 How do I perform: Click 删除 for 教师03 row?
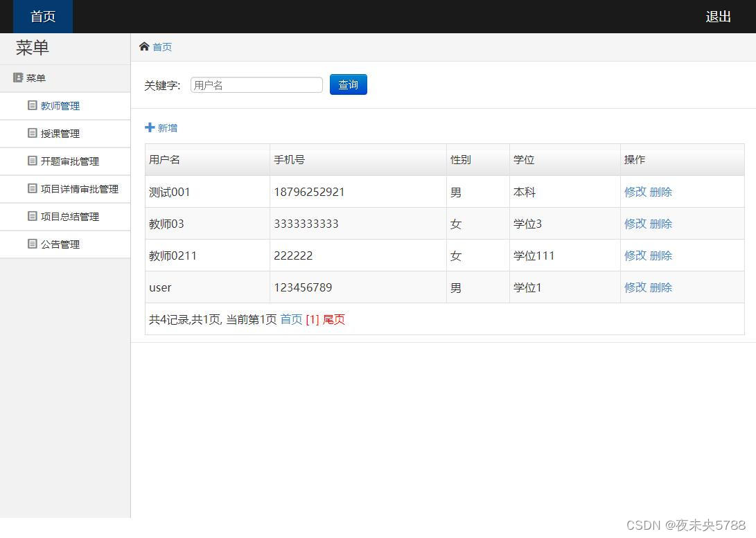(x=660, y=224)
